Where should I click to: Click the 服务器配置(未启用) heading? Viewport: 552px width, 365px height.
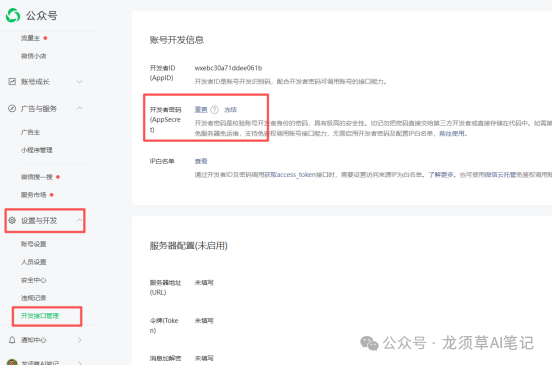pyautogui.click(x=189, y=245)
